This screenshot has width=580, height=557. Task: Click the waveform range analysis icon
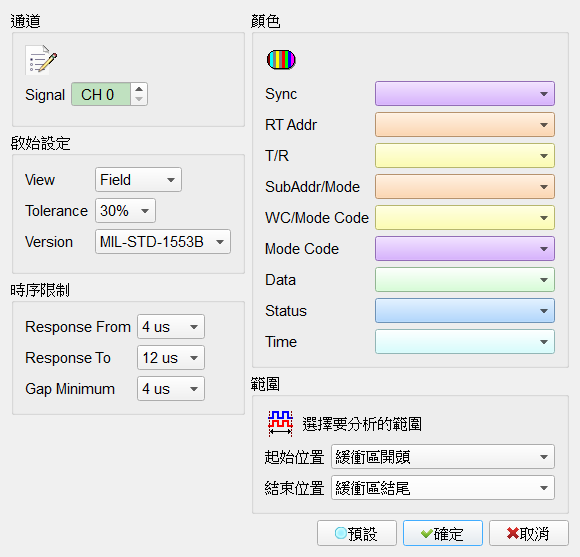280,423
